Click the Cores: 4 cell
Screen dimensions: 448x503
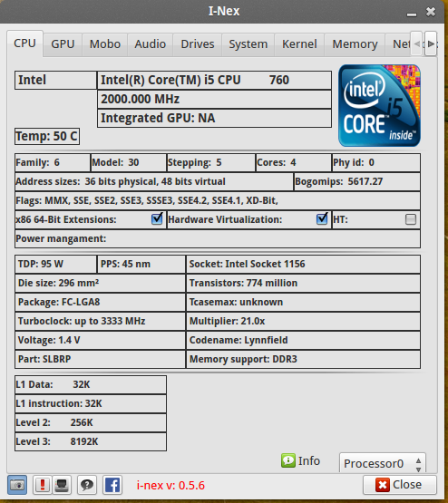click(x=294, y=162)
